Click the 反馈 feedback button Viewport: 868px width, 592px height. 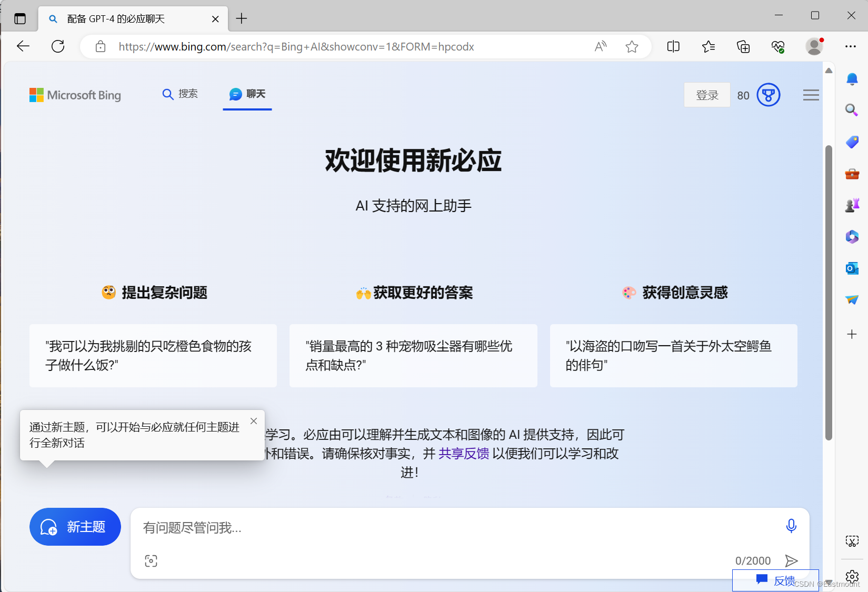click(x=775, y=580)
